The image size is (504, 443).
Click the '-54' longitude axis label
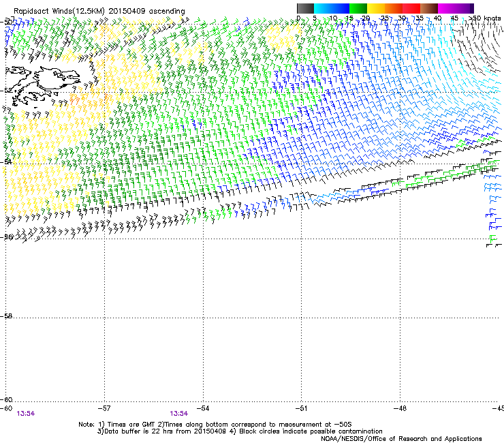click(203, 408)
